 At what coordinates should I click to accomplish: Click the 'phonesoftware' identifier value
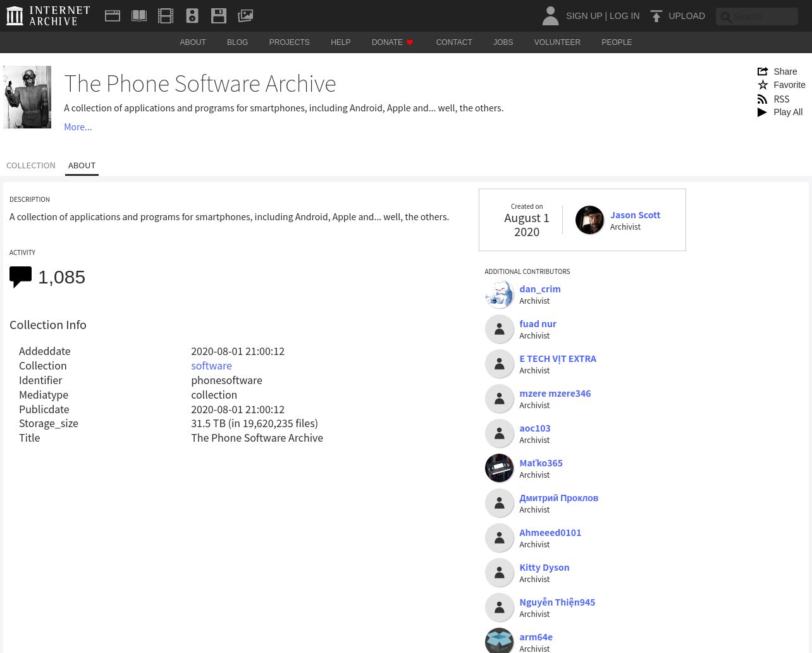(x=226, y=380)
